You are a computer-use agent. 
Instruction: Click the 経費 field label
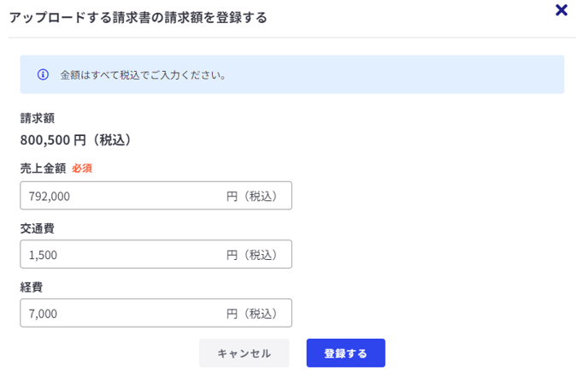(x=32, y=287)
